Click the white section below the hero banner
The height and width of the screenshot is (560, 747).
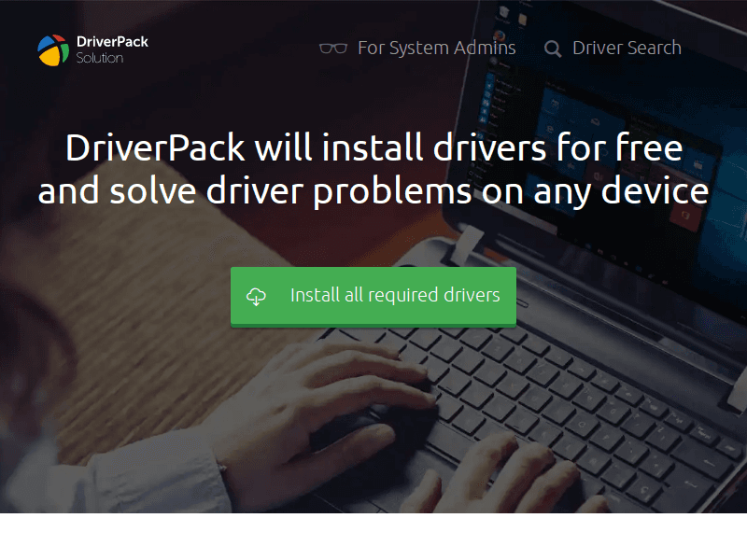[x=373, y=537]
